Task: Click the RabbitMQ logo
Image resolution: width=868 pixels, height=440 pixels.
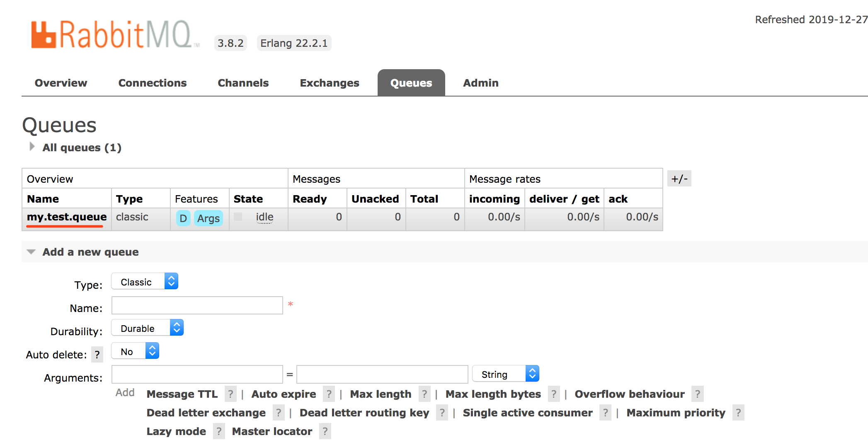Action: (112, 35)
